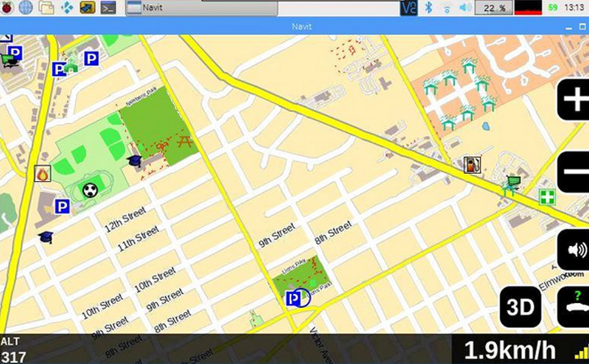
Task: Click the yellow arrow launcher icon in the taskbar
Action: coord(87,7)
